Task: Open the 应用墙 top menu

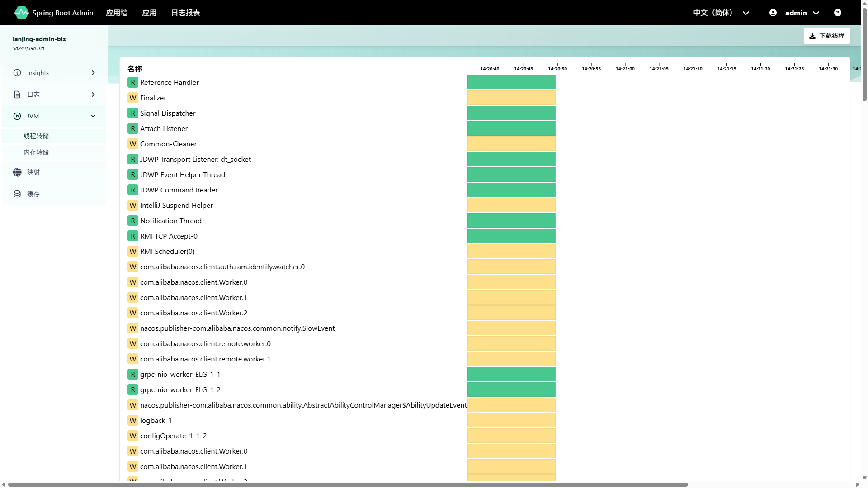Action: pyautogui.click(x=117, y=13)
